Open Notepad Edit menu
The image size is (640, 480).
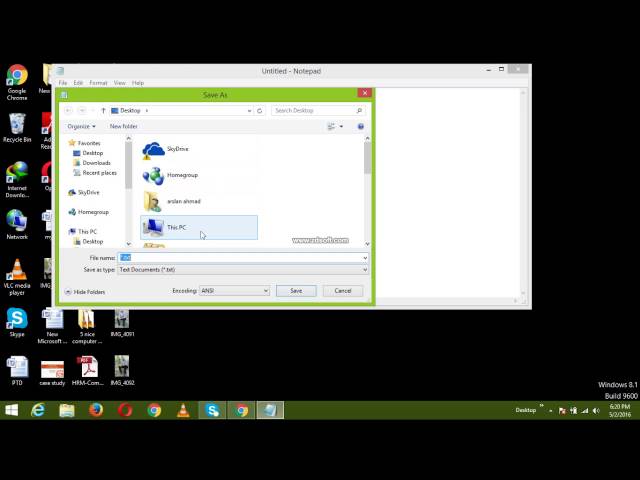point(78,83)
